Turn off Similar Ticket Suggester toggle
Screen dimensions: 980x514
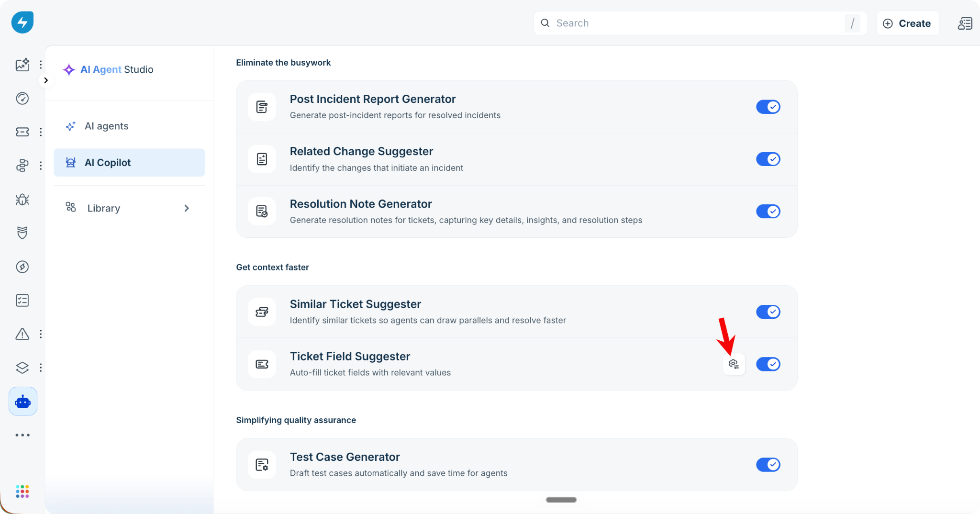pos(768,312)
